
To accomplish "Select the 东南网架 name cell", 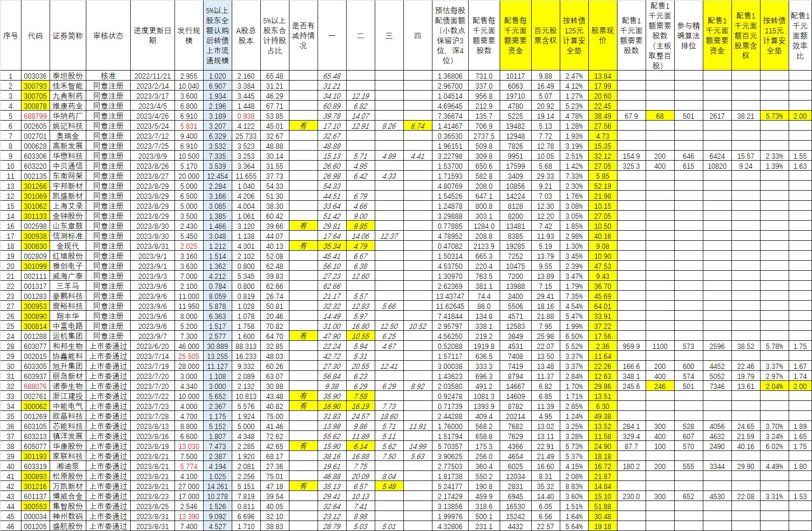I will (x=68, y=176).
